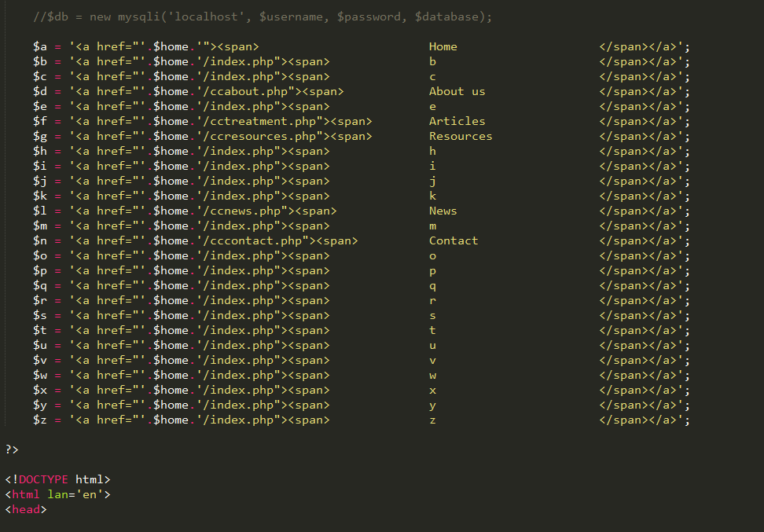Click the Contact label on line $n

tap(454, 240)
